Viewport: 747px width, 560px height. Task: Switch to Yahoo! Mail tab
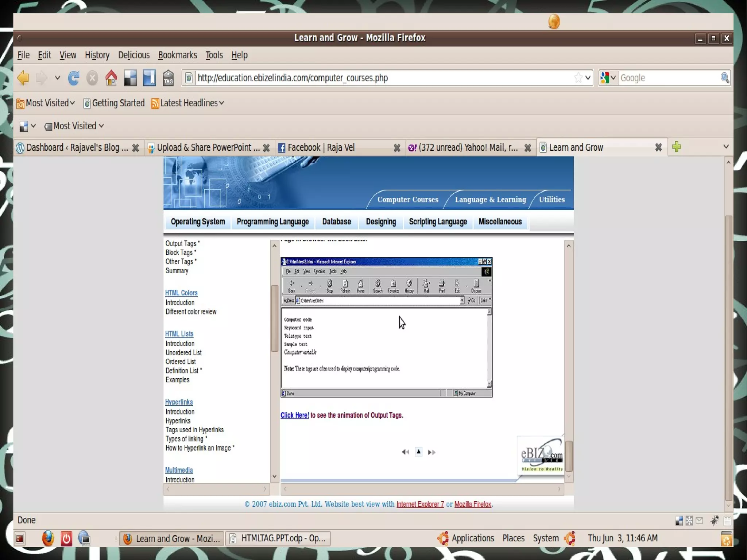pos(464,148)
